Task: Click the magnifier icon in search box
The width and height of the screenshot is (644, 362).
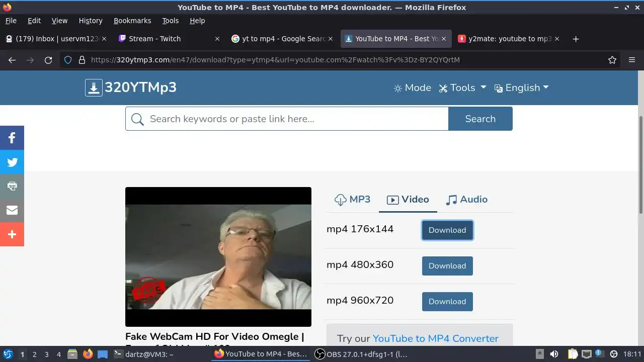Action: click(137, 119)
